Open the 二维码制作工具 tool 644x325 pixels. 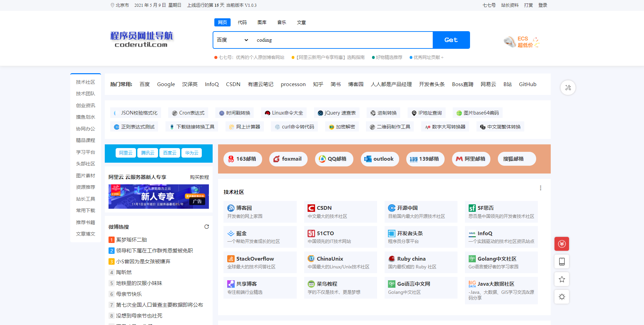click(x=390, y=126)
